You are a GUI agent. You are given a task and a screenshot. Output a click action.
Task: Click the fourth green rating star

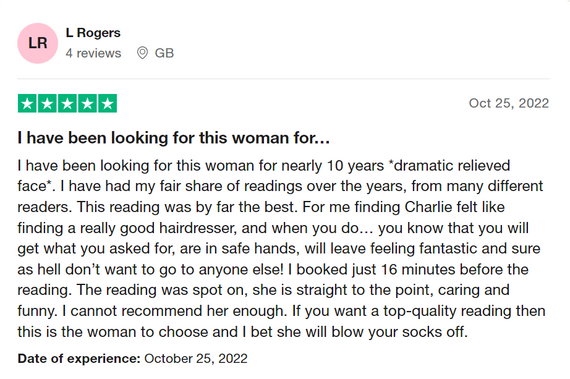(x=87, y=104)
